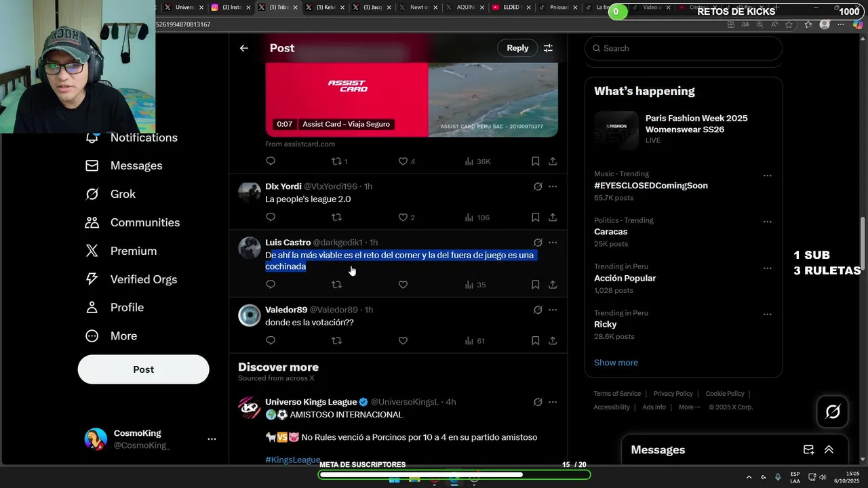868x488 pixels.
Task: Share Luis Castro's comment
Action: pos(553,285)
